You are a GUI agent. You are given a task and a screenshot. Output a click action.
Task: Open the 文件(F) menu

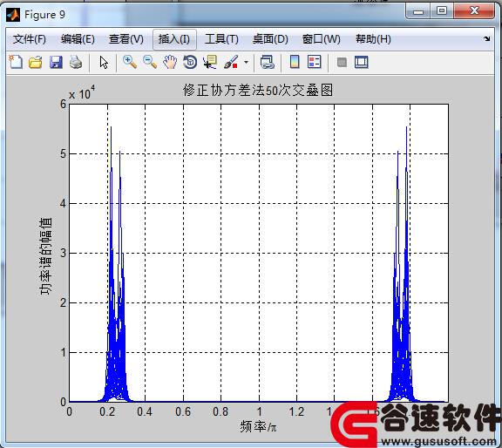(29, 39)
